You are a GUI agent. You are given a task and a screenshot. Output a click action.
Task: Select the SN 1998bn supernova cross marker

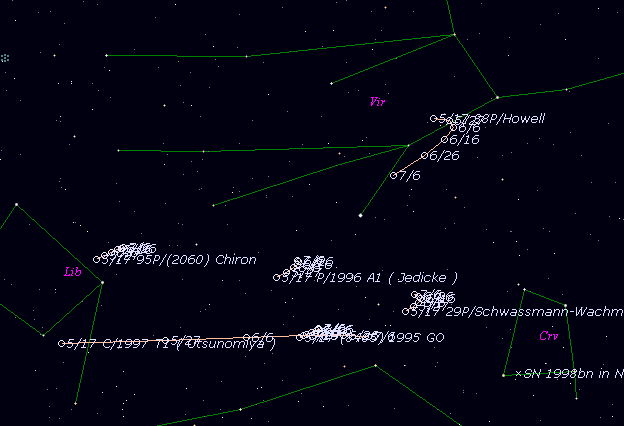point(518,374)
